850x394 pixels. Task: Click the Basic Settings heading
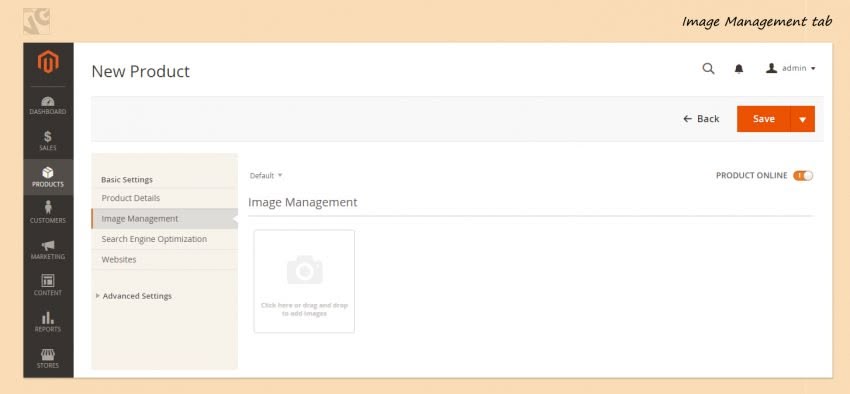coord(127,179)
